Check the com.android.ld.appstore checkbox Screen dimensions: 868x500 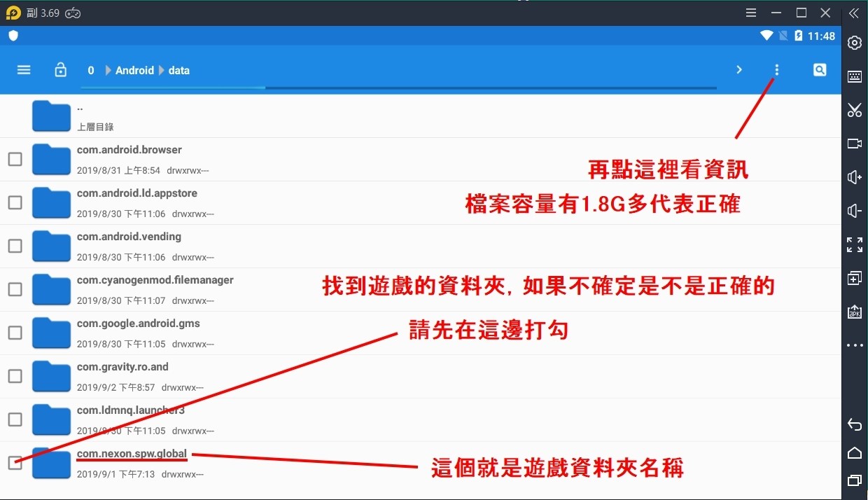coord(15,203)
